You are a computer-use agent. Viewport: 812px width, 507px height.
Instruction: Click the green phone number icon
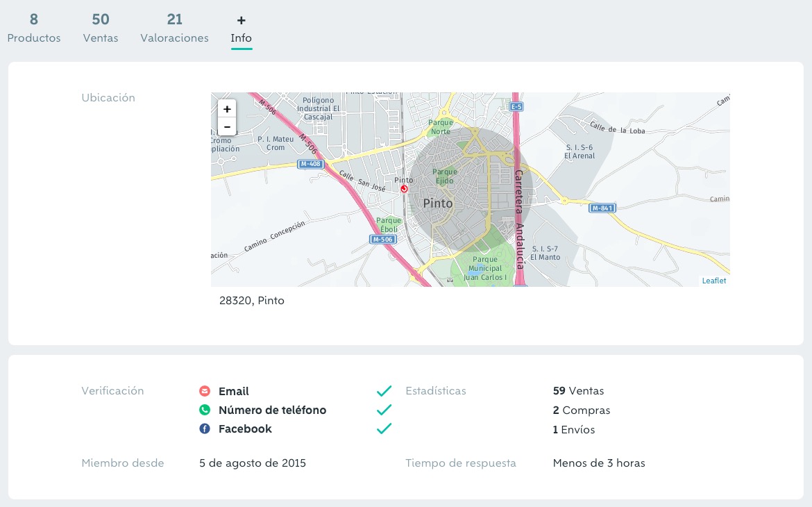205,410
